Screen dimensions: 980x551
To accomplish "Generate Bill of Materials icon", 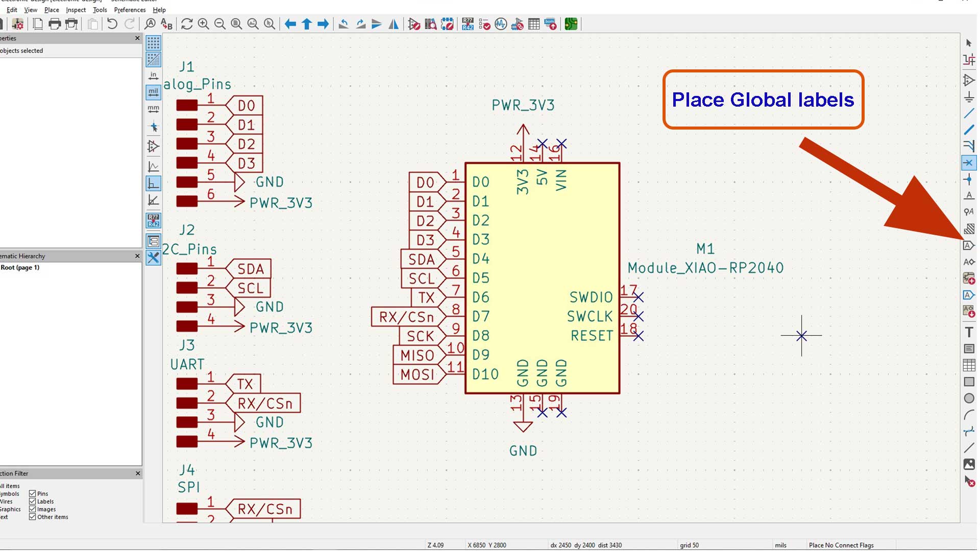I will click(550, 24).
